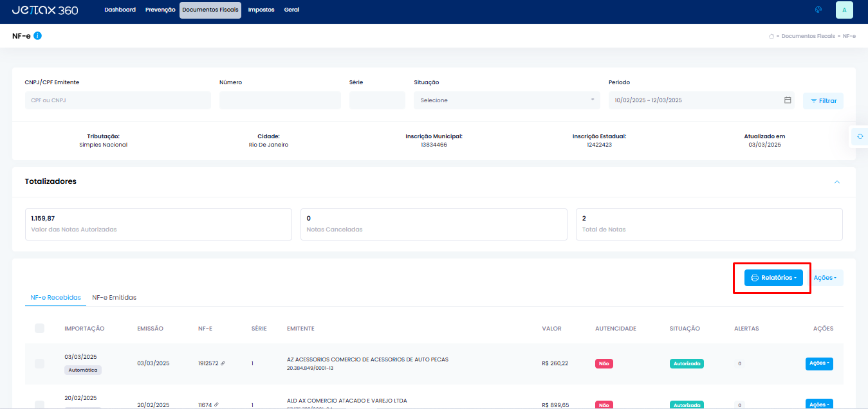Click Inscrição Municipal value 13834466
This screenshot has width=868, height=409.
(434, 145)
